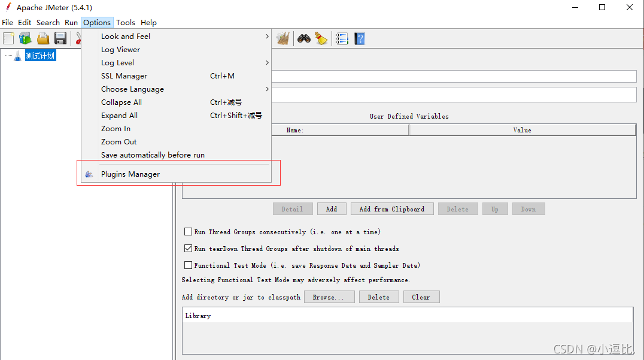
Task: Click the Detail button
Action: coord(293,209)
